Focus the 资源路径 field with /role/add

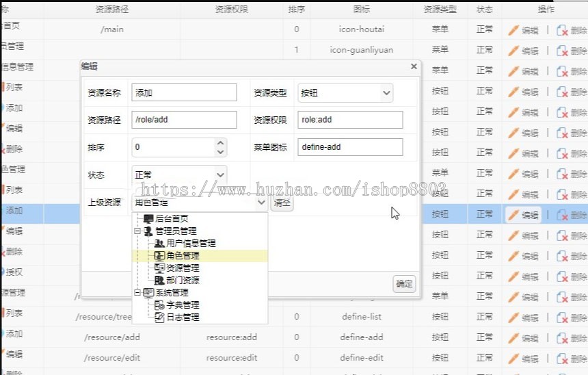[184, 120]
